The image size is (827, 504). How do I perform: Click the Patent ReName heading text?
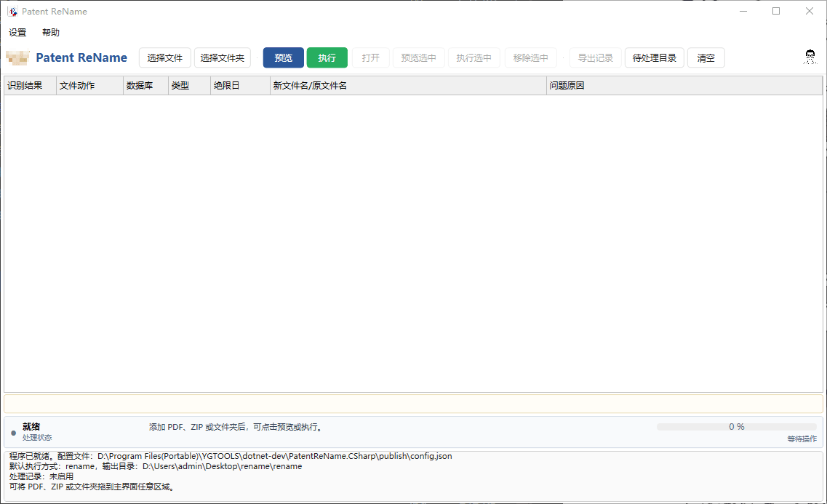coord(81,57)
